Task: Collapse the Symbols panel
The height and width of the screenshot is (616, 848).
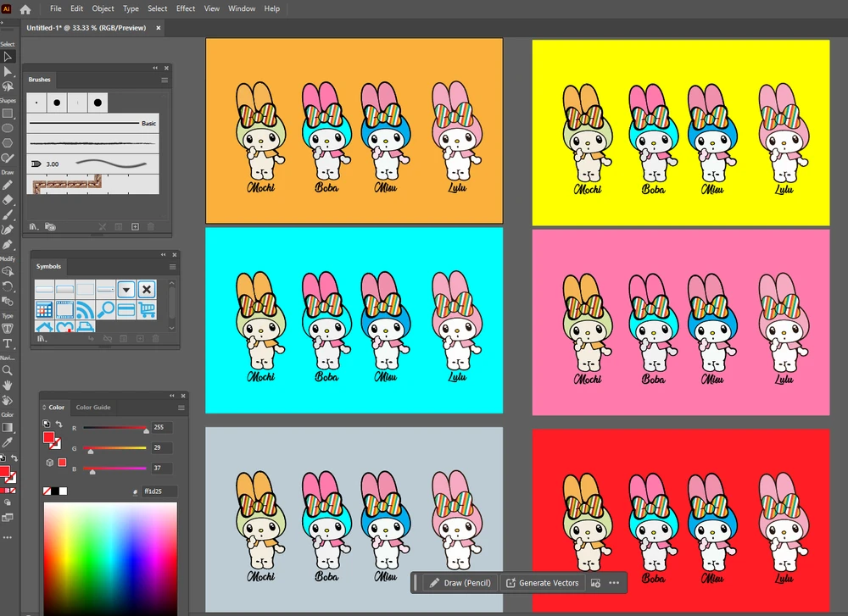Action: coord(164,255)
